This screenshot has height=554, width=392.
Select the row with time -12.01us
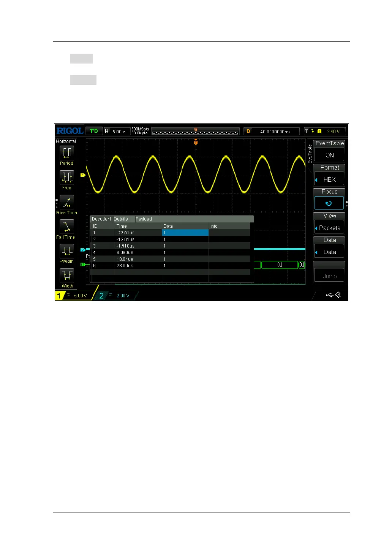tap(171, 239)
